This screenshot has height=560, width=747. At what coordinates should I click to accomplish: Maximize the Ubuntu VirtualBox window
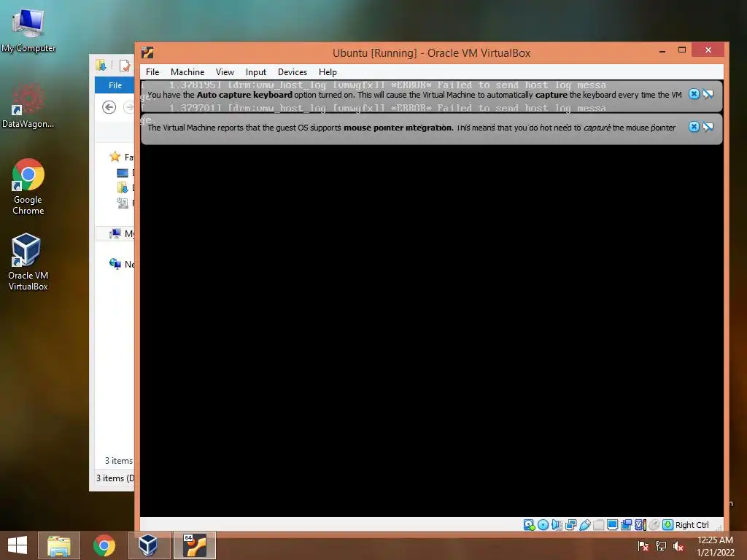682,50
